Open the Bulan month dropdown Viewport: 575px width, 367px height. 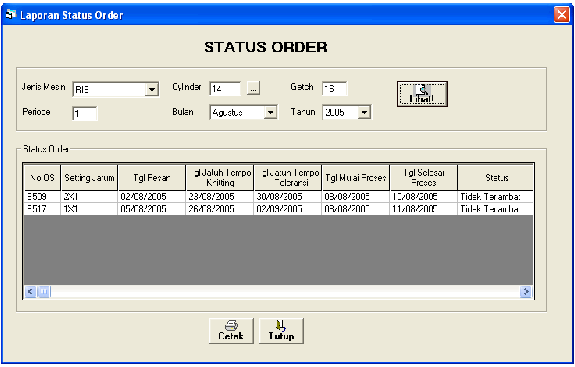tap(270, 112)
